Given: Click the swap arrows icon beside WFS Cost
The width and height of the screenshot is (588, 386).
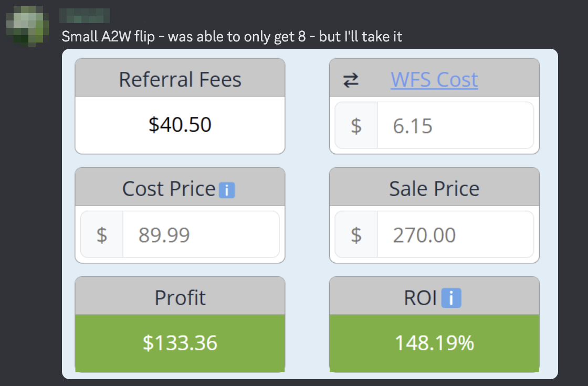Looking at the screenshot, I should coord(351,80).
